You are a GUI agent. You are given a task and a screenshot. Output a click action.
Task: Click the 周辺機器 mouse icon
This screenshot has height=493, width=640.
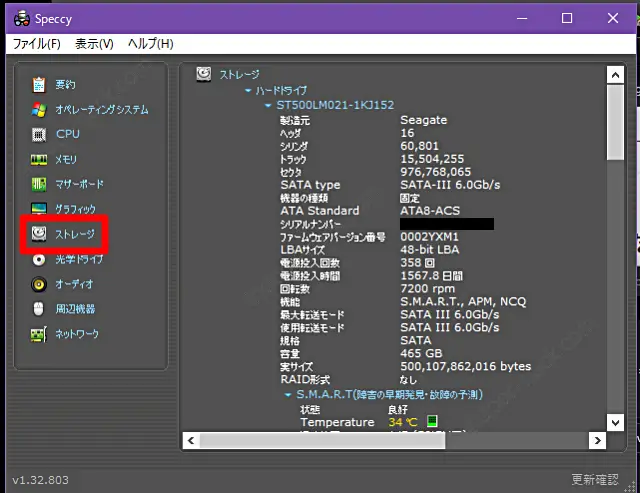point(38,309)
